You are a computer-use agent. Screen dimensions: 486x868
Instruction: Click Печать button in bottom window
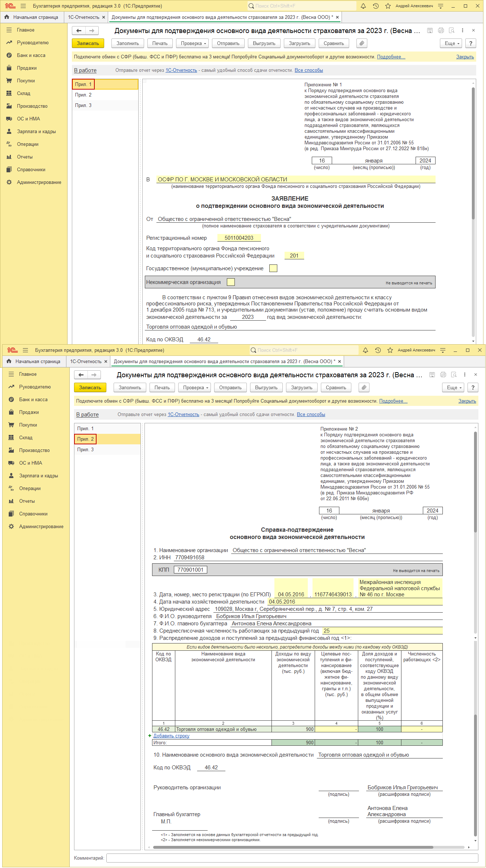tap(162, 387)
